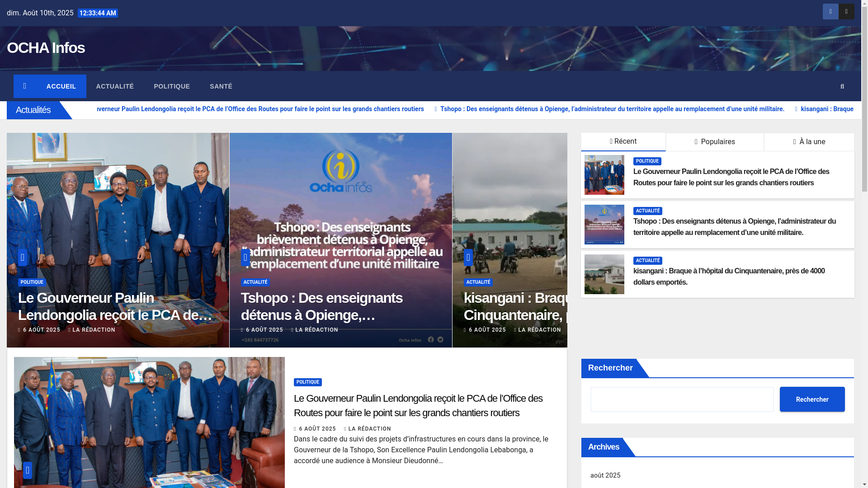The width and height of the screenshot is (868, 488).
Task: Focus the sidebar search text field
Action: point(682,399)
